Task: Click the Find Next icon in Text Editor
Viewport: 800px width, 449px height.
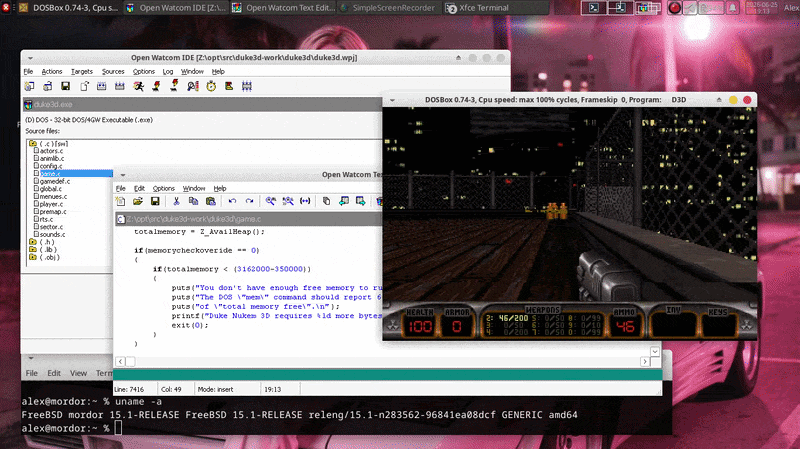Action: click(x=288, y=202)
